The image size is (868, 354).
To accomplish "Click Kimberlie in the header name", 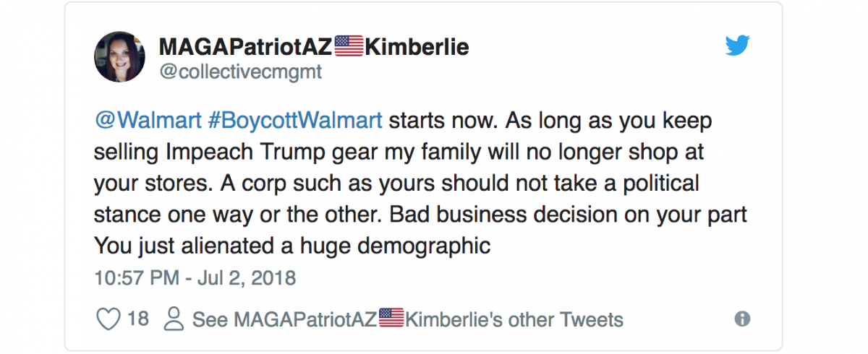I will point(416,48).
